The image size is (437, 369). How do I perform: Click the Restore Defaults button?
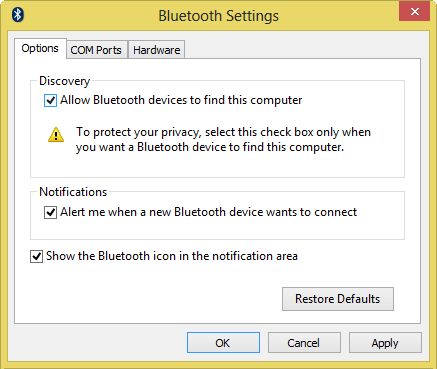point(338,299)
